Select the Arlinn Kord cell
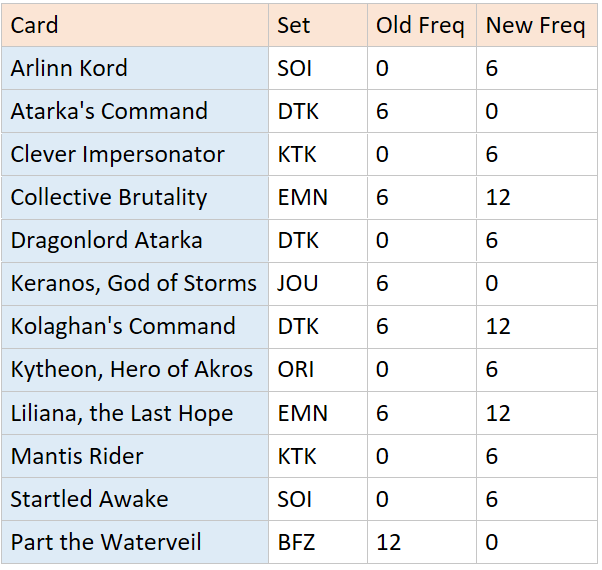The height and width of the screenshot is (570, 602). (x=135, y=69)
